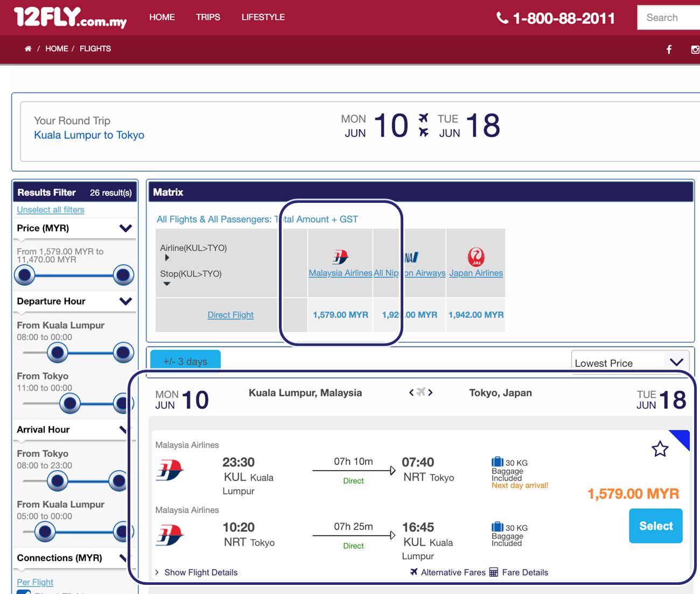
Task: Click the 1-800-88-2011 phone number
Action: (x=564, y=18)
